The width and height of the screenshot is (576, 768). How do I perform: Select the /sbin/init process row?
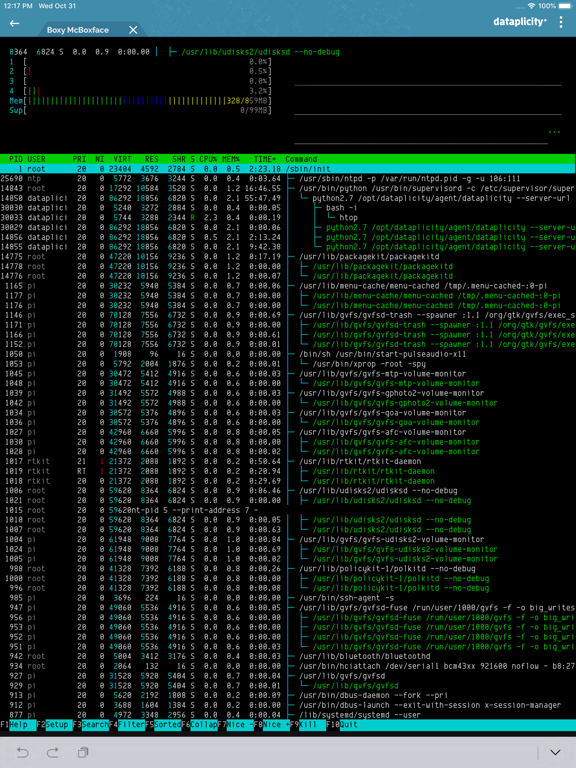click(x=288, y=169)
